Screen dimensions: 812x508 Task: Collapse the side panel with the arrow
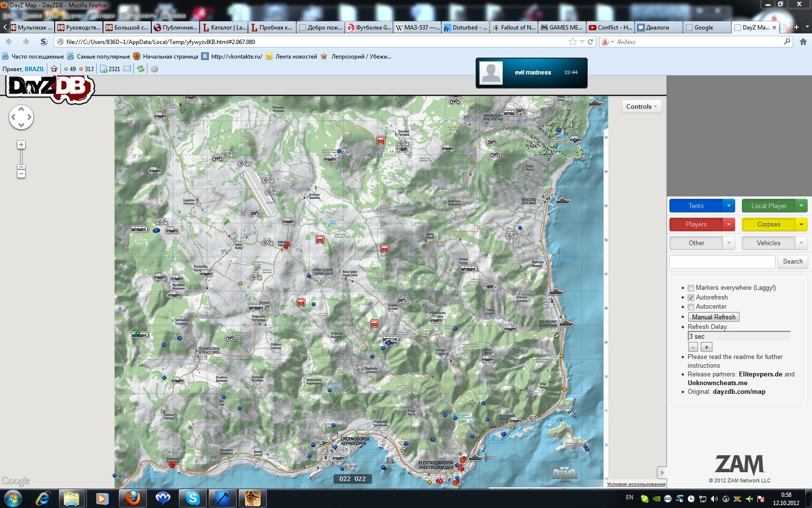click(x=662, y=473)
